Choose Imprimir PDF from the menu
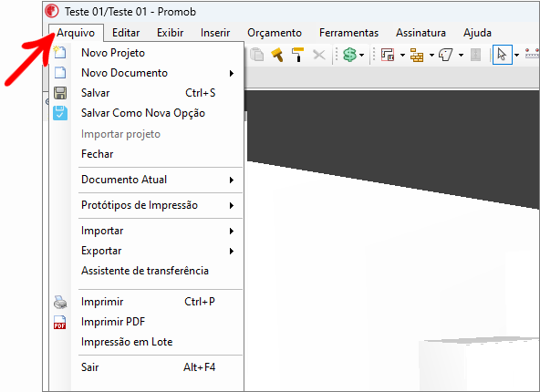The height and width of the screenshot is (392, 540). [146, 322]
